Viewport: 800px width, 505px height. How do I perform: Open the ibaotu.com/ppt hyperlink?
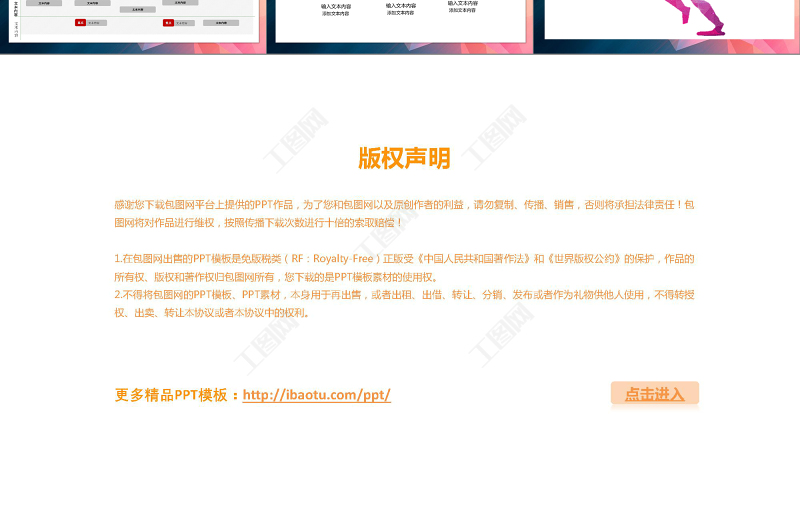(316, 395)
